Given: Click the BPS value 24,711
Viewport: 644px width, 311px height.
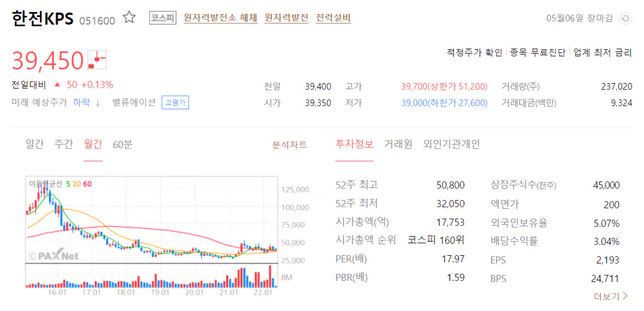Looking at the screenshot, I should pyautogui.click(x=605, y=279).
